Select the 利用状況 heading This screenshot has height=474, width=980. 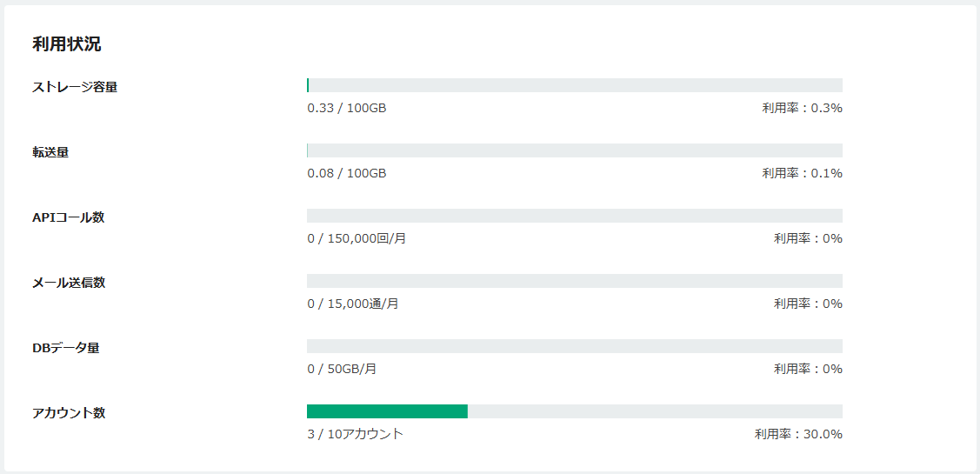point(66,44)
